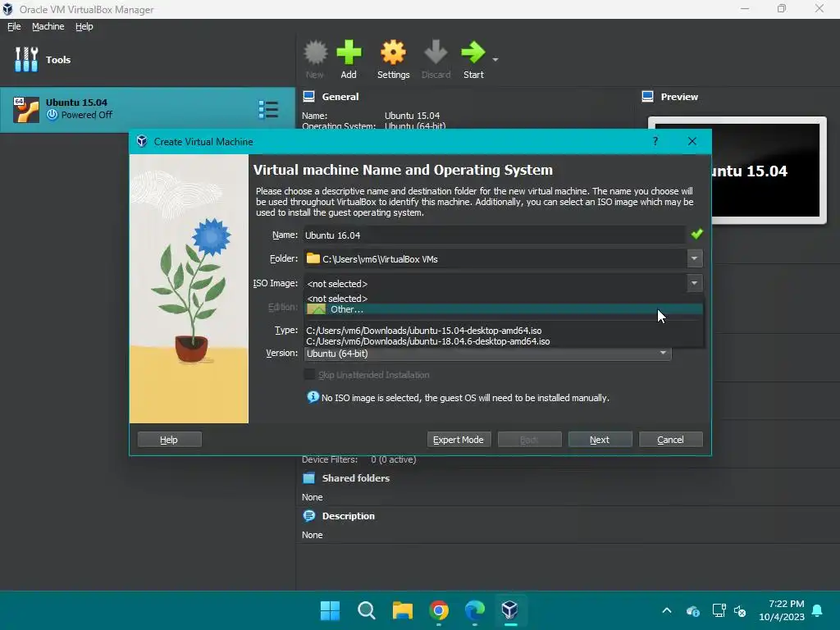Choose the first <not selected> list entry
Viewport: 840px width, 630px height.
(x=504, y=299)
